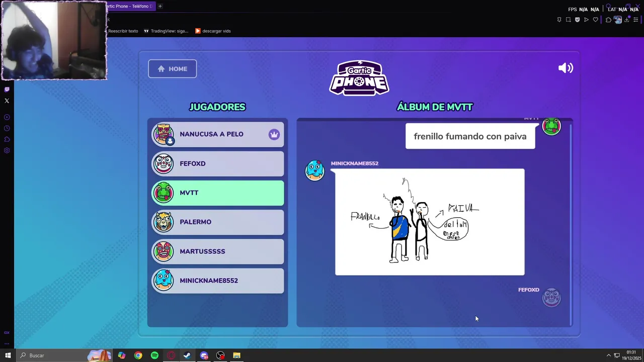Open the easy setup sliders icon
The height and width of the screenshot is (362, 644).
coord(635,20)
